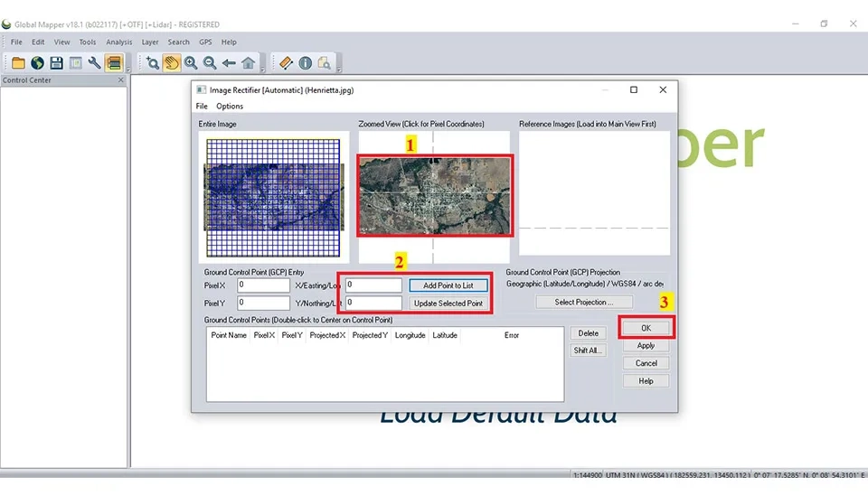Select the Zoom Out magnifier tool

(x=210, y=63)
